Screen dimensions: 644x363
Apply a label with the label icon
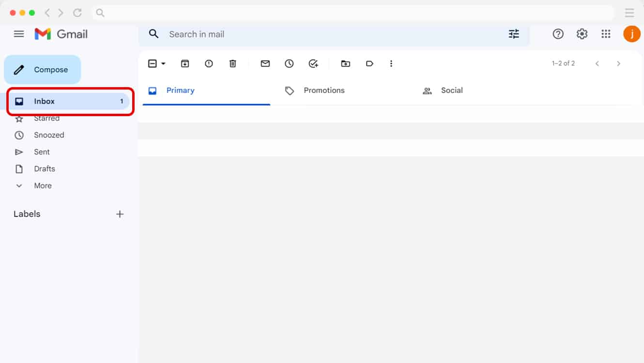[x=369, y=63]
